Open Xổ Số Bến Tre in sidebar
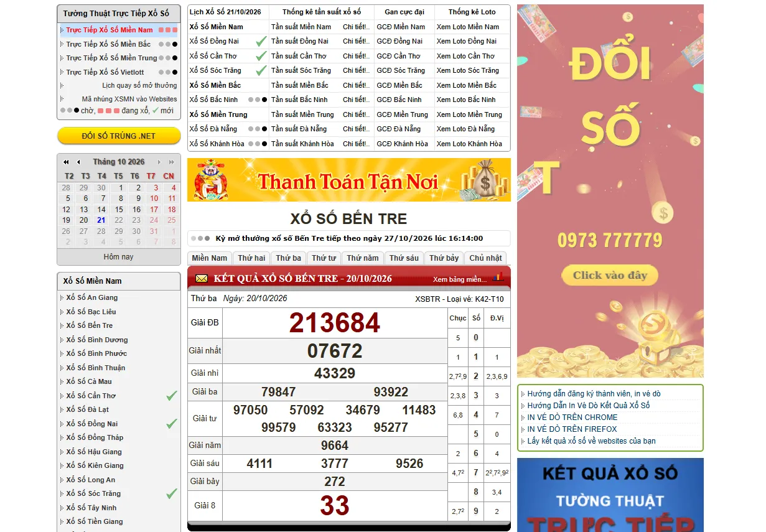766x532 pixels. pos(90,325)
